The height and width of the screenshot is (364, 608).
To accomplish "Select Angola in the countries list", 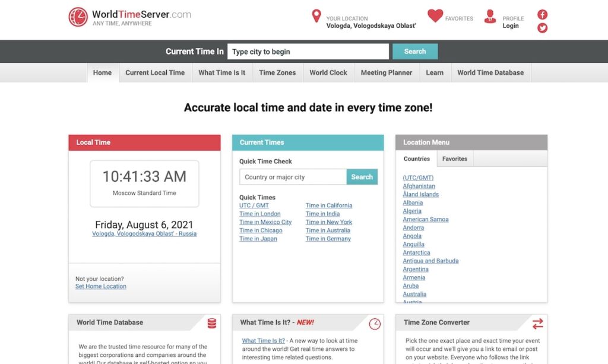I will point(412,236).
